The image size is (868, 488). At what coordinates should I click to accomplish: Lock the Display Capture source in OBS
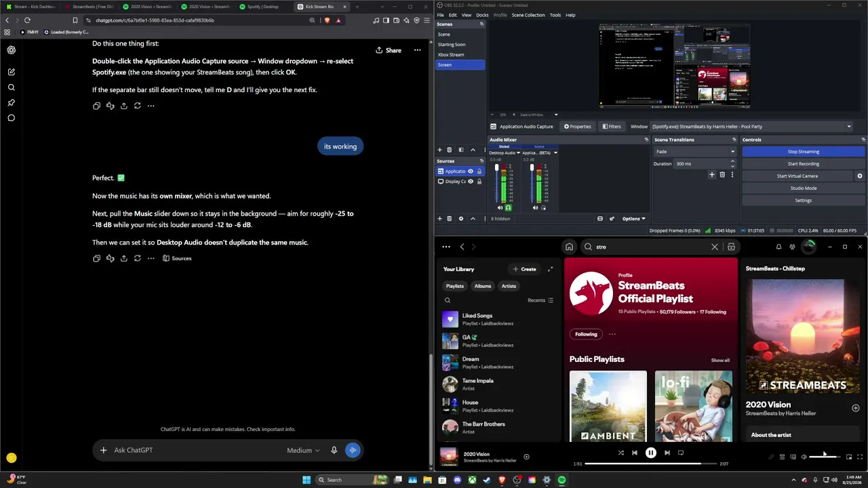[x=479, y=182]
